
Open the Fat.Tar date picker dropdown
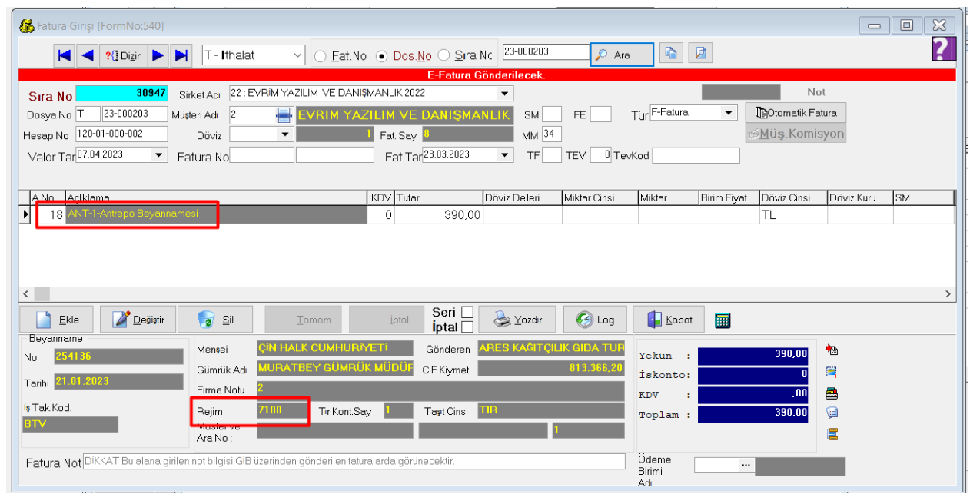point(505,154)
